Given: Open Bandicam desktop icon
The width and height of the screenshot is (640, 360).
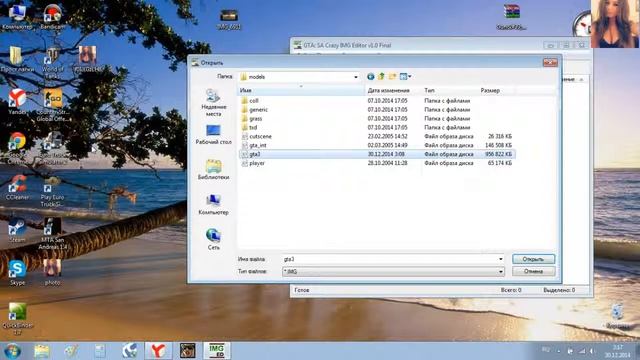Looking at the screenshot, I should (53, 17).
